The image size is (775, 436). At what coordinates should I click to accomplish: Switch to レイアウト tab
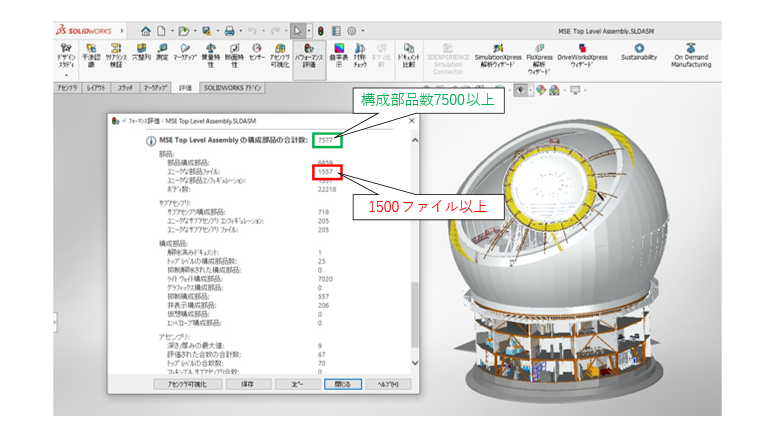click(x=96, y=88)
